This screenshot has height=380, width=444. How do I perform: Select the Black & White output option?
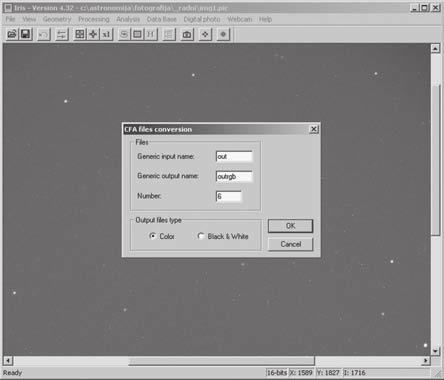click(x=223, y=236)
